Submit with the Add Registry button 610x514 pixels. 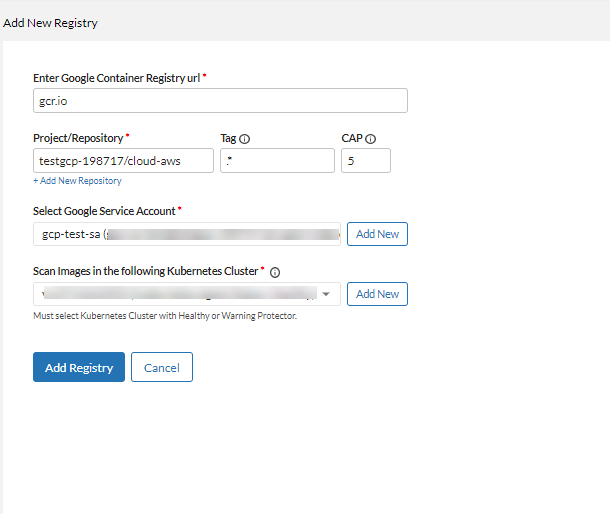tap(79, 367)
